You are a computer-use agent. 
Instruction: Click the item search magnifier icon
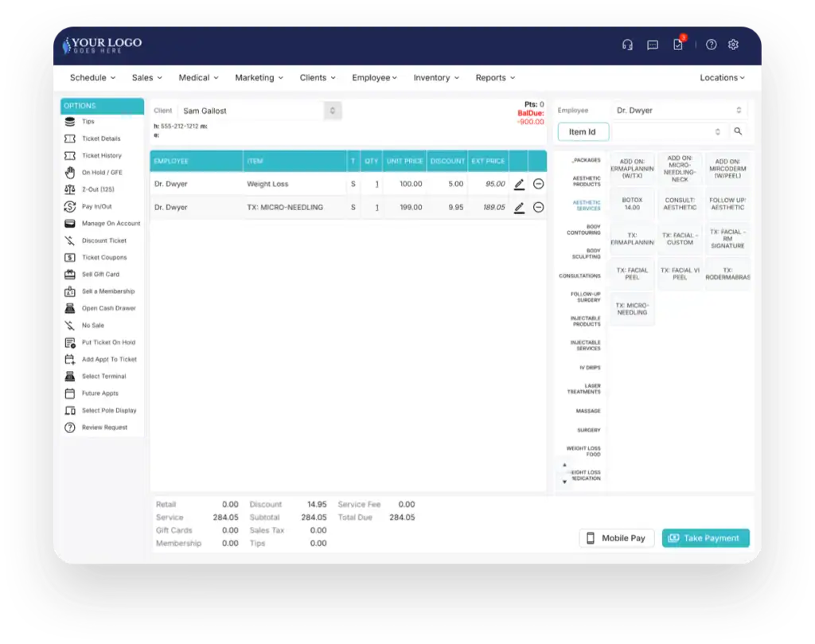coord(739,131)
